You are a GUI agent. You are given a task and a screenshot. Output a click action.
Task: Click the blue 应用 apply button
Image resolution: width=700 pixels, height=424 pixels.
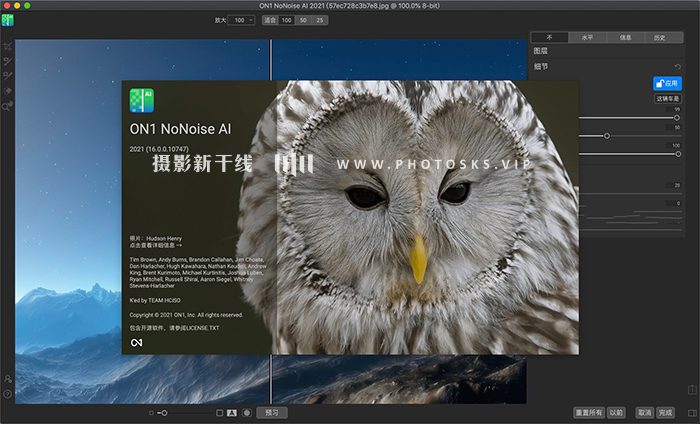(667, 83)
